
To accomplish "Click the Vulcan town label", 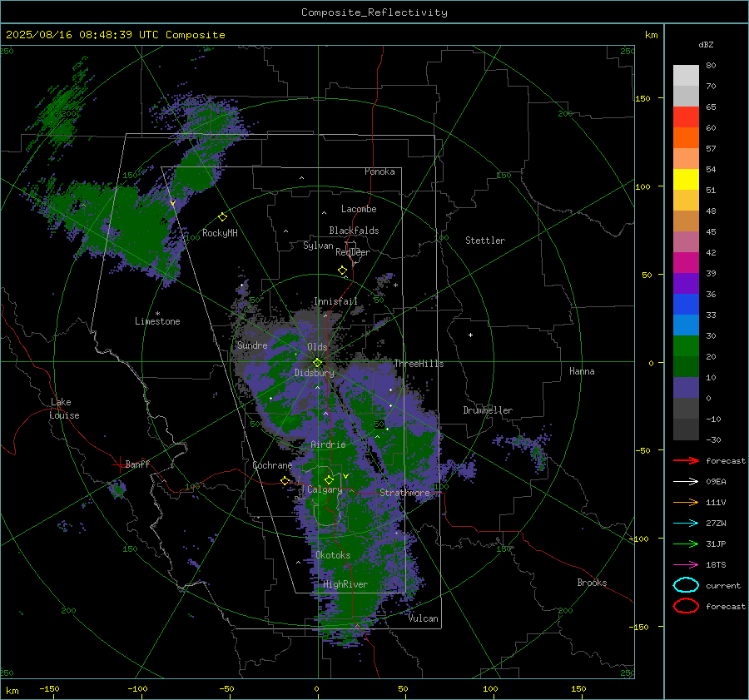I will tap(424, 618).
